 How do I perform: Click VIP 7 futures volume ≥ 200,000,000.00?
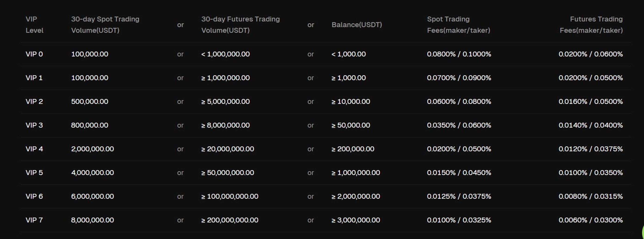[230, 220]
